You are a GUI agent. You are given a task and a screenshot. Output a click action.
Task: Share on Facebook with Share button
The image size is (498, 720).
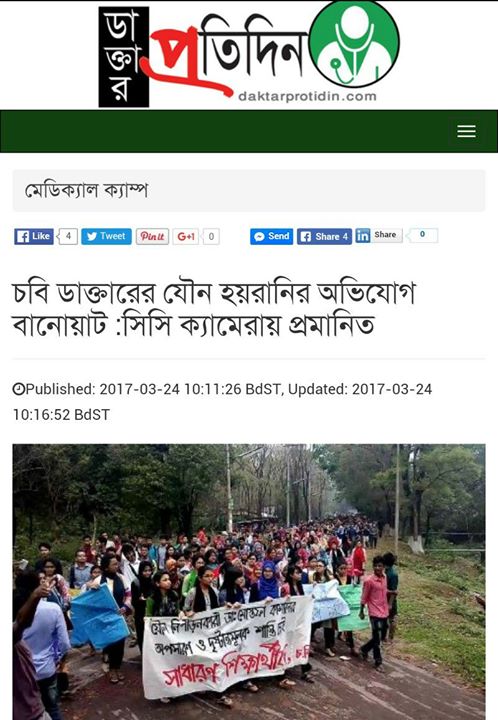(x=325, y=236)
